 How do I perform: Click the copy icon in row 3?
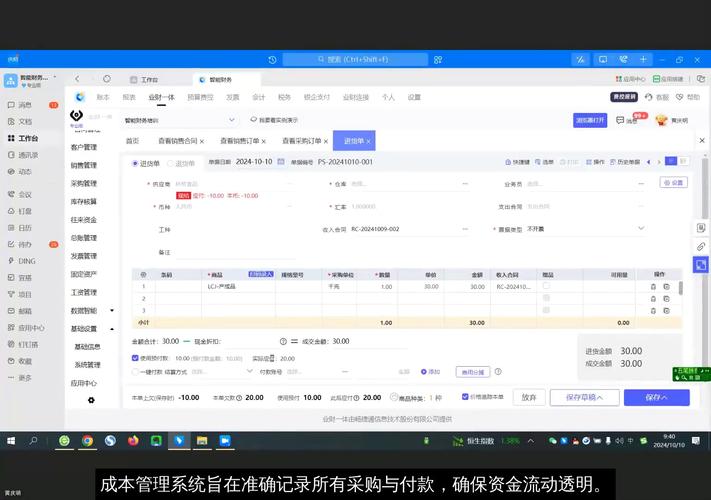(666, 311)
